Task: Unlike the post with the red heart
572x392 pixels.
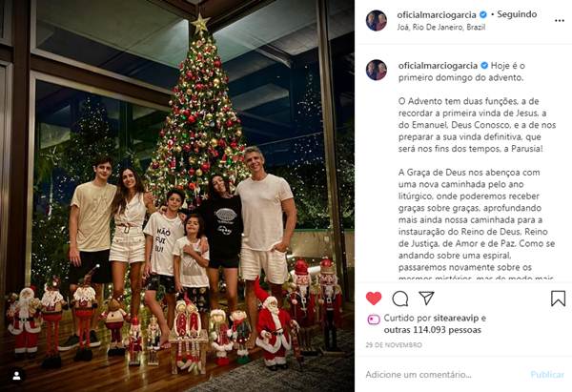Action: click(373, 299)
